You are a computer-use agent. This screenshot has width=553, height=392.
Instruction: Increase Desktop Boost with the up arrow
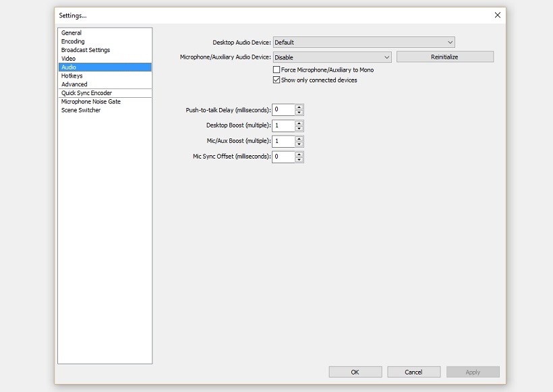pos(299,123)
